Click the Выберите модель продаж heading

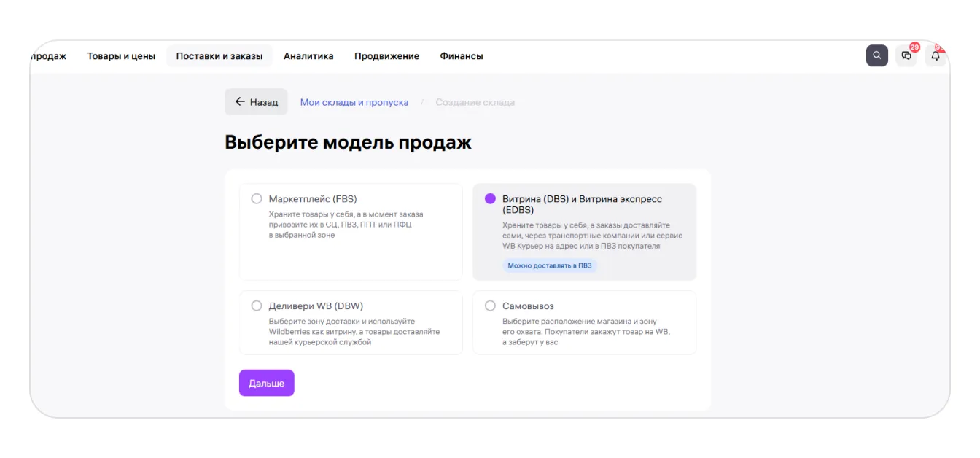348,142
